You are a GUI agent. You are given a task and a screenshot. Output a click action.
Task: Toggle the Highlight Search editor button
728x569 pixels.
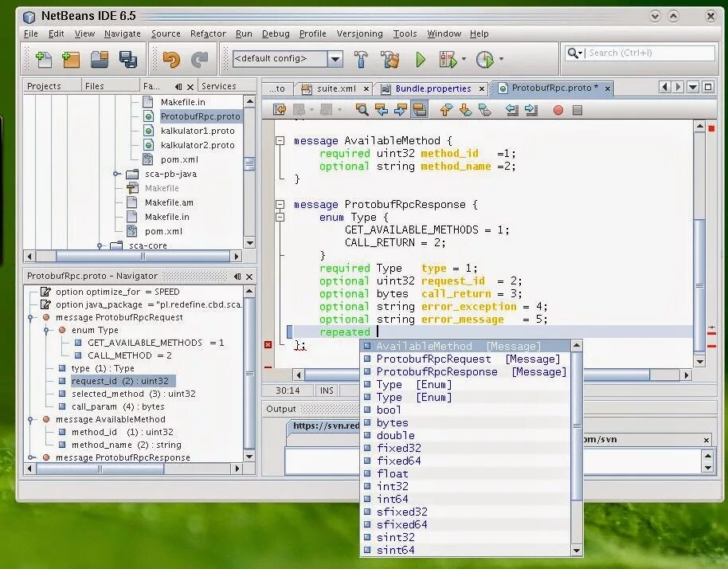click(419, 110)
